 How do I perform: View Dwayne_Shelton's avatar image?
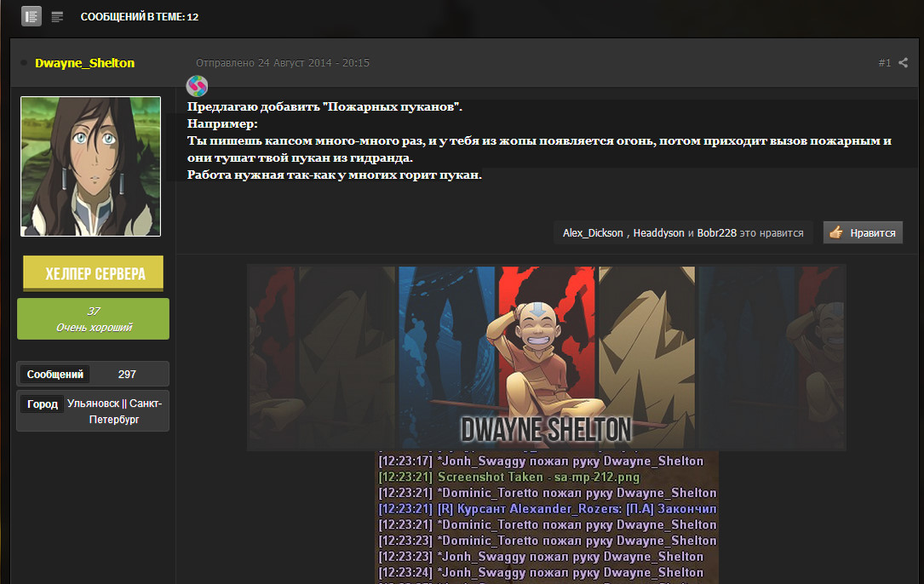(x=91, y=166)
